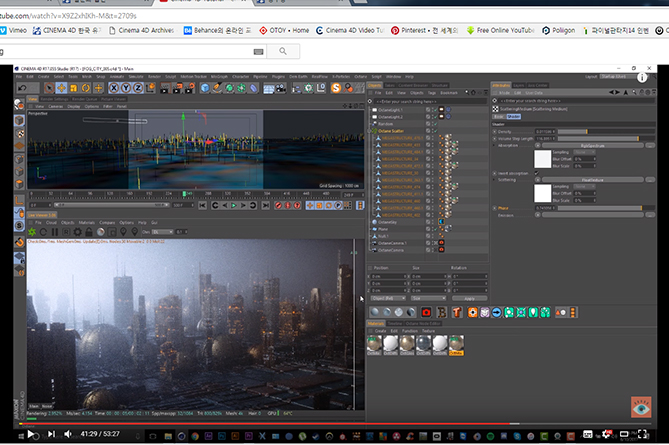Click the white Absorption color swatch
The height and width of the screenshot is (445, 669).
[x=543, y=159]
